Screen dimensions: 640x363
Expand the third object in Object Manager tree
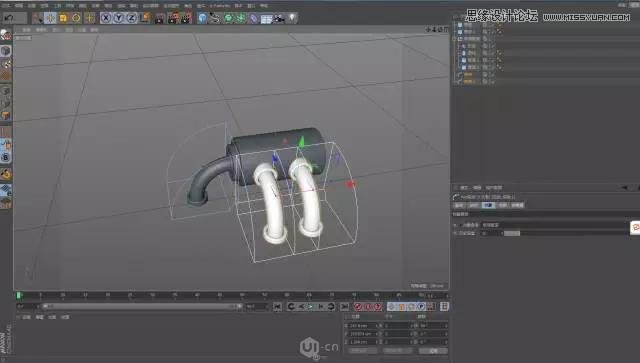pyautogui.click(x=455, y=39)
